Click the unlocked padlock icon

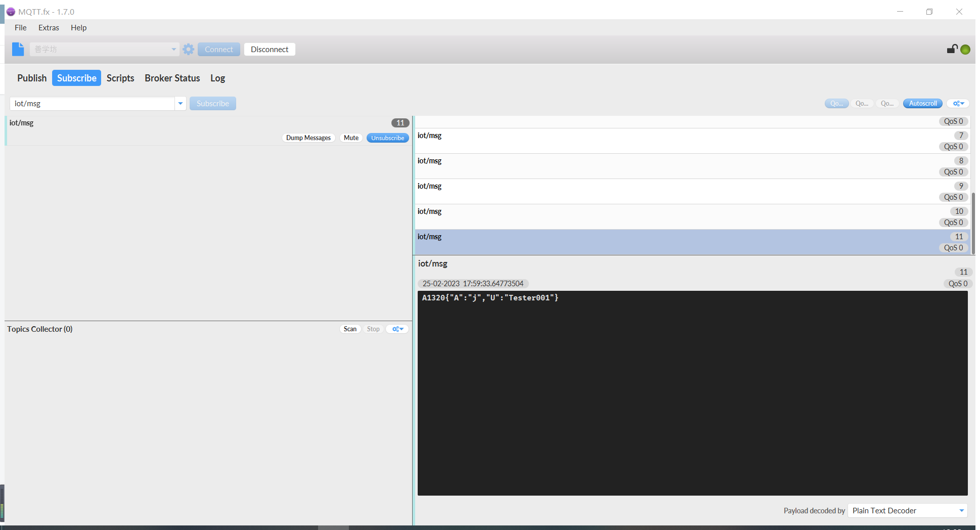[952, 49]
